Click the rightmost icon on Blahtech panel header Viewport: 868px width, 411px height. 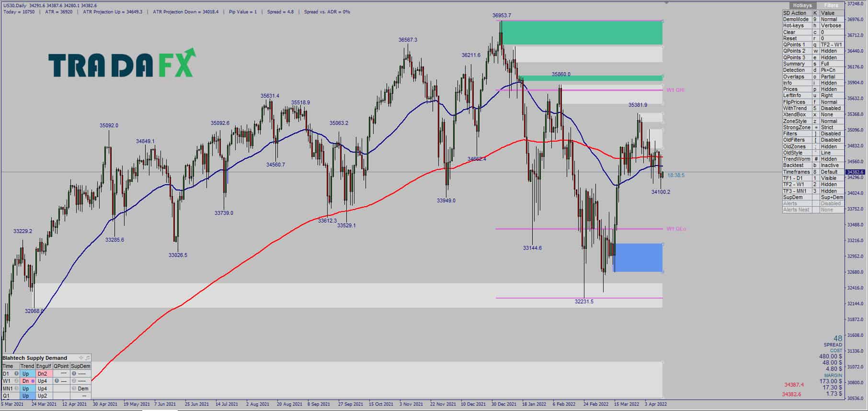click(87, 357)
